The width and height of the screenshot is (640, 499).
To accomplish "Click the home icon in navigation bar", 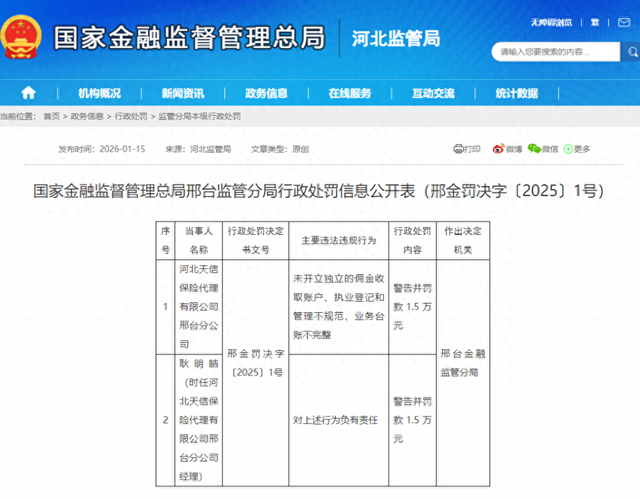I will [x=28, y=93].
